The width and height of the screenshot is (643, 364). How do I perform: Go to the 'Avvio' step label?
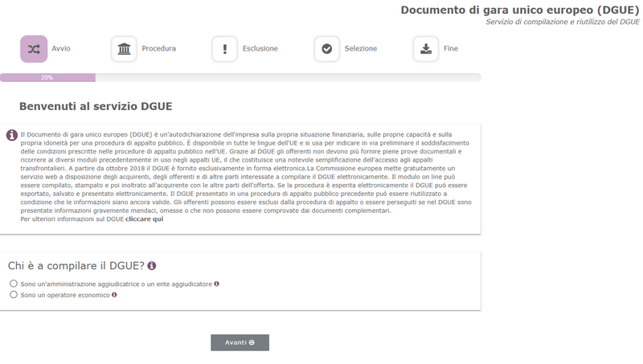pos(61,49)
